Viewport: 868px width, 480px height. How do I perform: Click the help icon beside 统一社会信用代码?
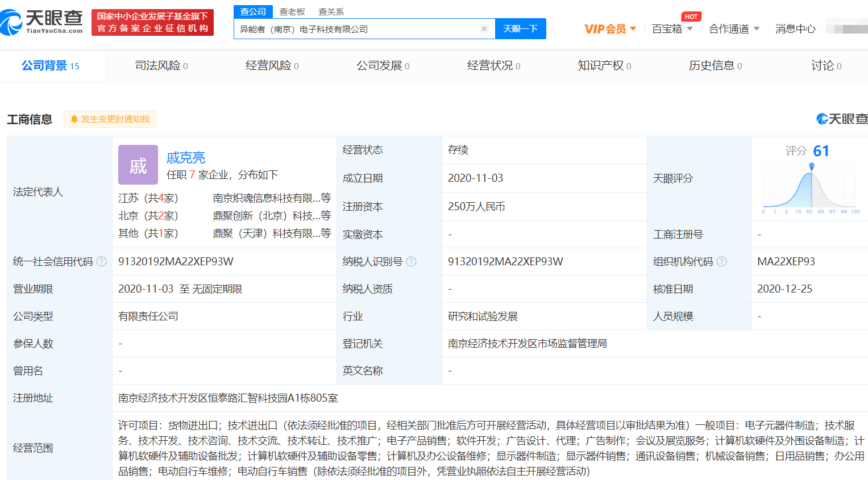101,261
